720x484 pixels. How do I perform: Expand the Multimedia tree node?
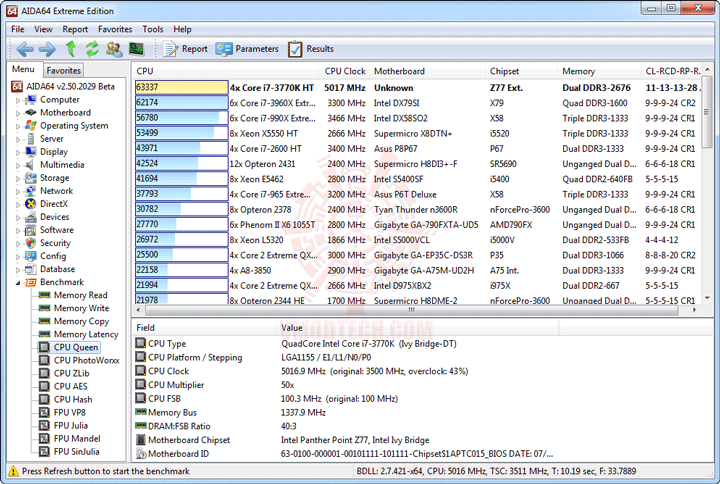[x=18, y=165]
